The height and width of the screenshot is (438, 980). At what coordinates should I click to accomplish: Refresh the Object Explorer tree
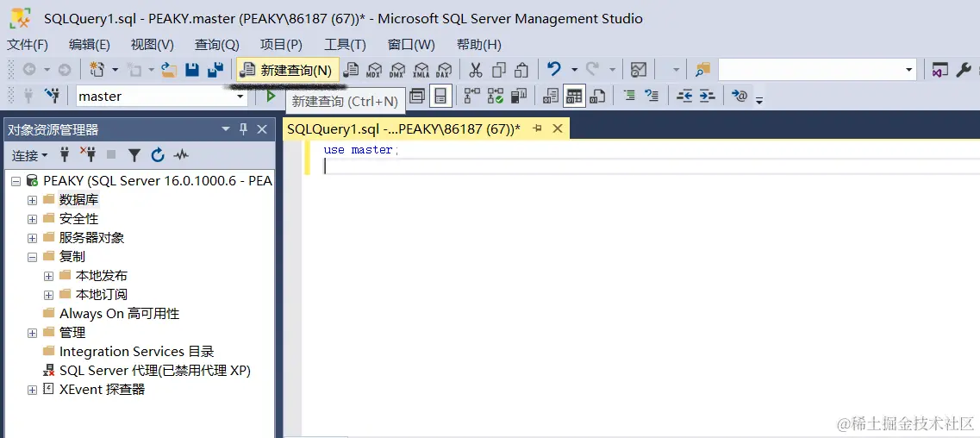158,155
